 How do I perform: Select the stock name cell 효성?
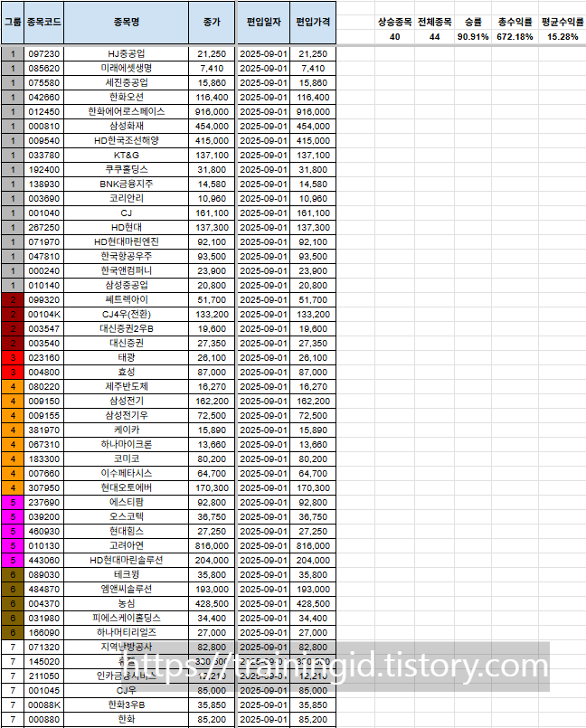pyautogui.click(x=127, y=372)
